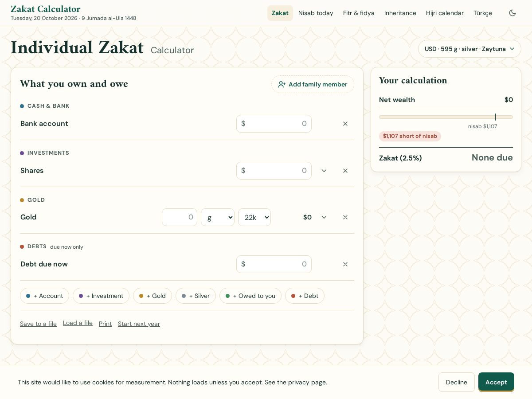
Task: Click Add family member button
Action: coord(313,84)
